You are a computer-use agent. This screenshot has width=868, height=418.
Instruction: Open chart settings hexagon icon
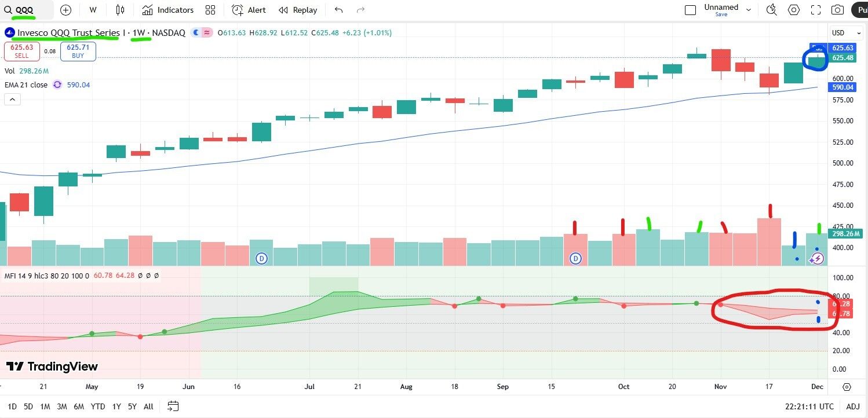(x=794, y=10)
